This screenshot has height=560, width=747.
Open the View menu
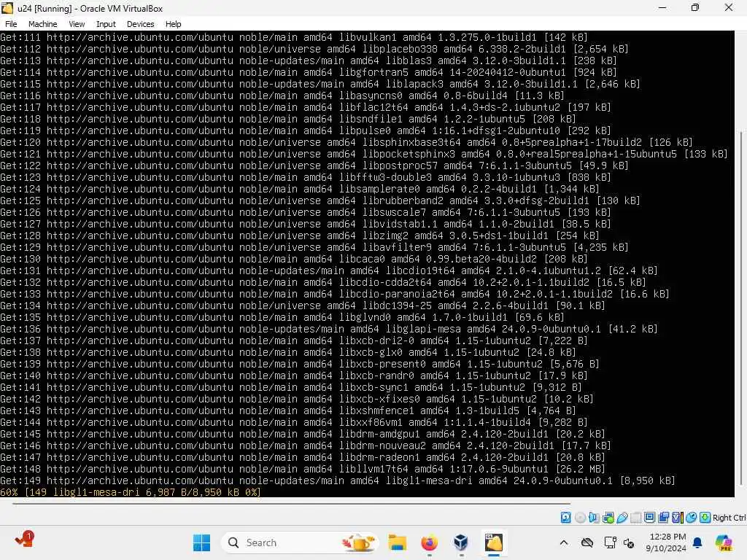(77, 24)
